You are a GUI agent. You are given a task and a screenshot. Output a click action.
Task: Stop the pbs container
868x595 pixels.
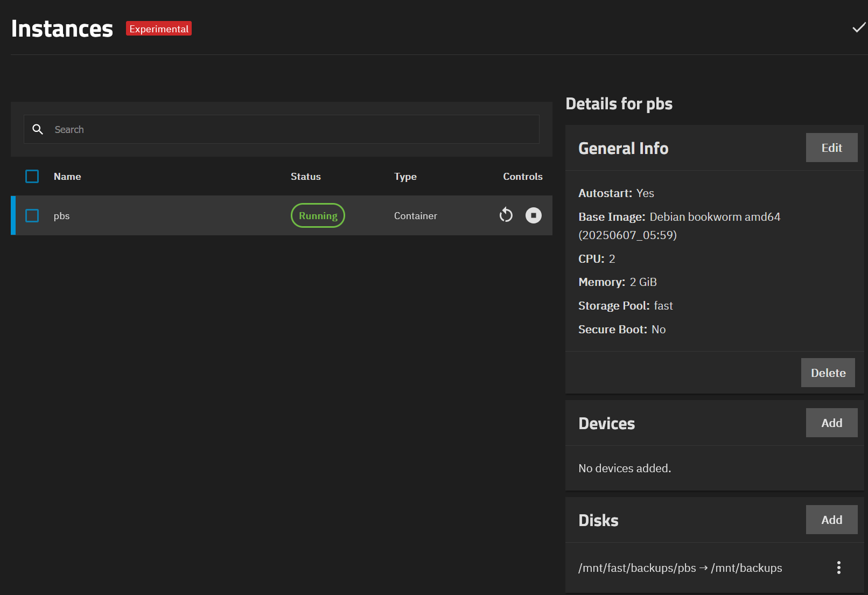(533, 215)
